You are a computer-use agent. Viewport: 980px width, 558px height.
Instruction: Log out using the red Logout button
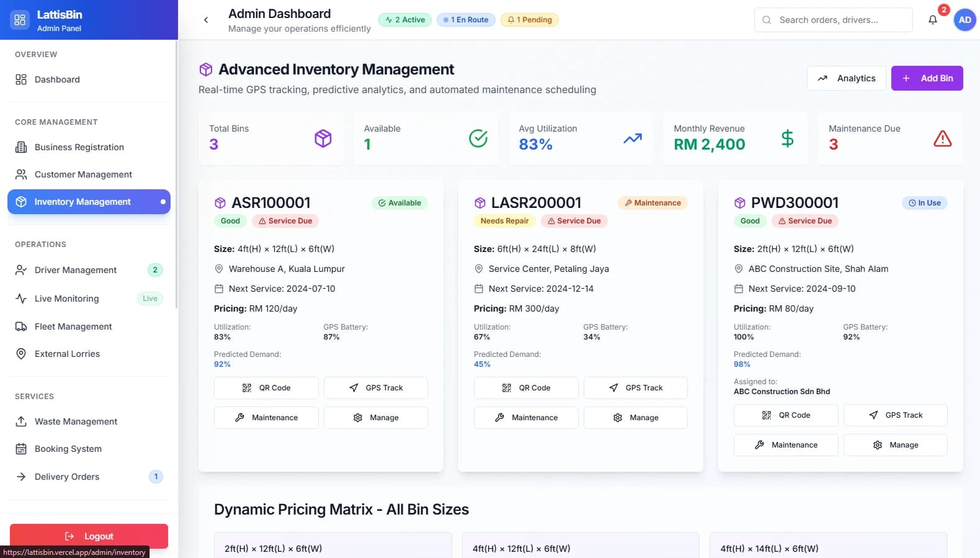89,536
